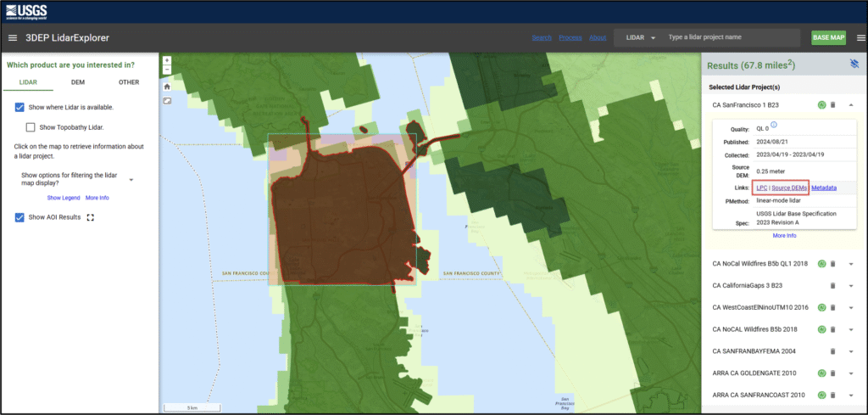Viewport: 868px width, 415px height.
Task: Delete CA WestCoastElNinoUTM10 2016
Action: [x=832, y=307]
